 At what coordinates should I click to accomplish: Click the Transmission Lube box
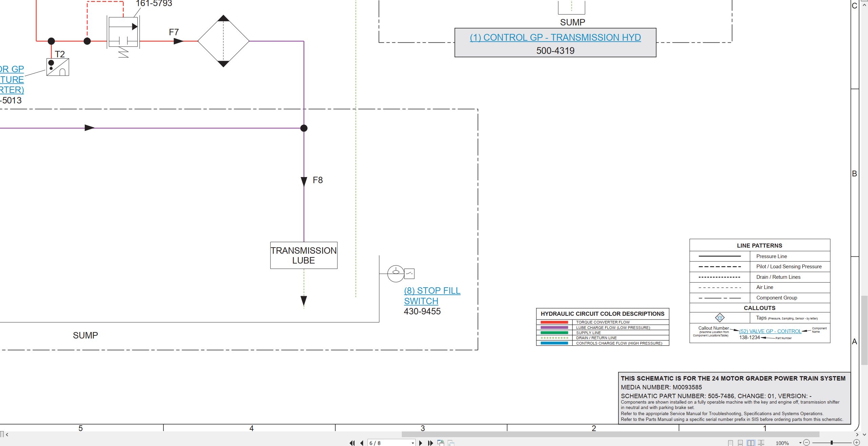(x=304, y=255)
